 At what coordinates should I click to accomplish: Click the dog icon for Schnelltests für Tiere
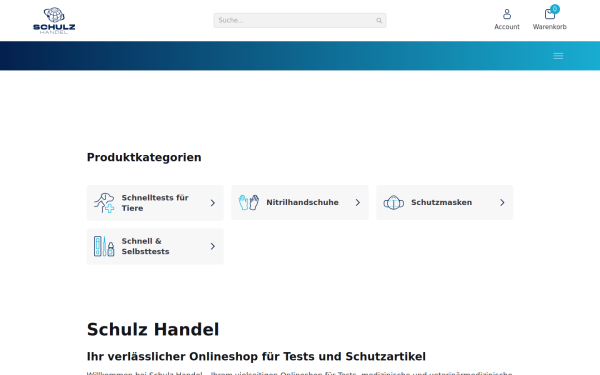click(104, 202)
